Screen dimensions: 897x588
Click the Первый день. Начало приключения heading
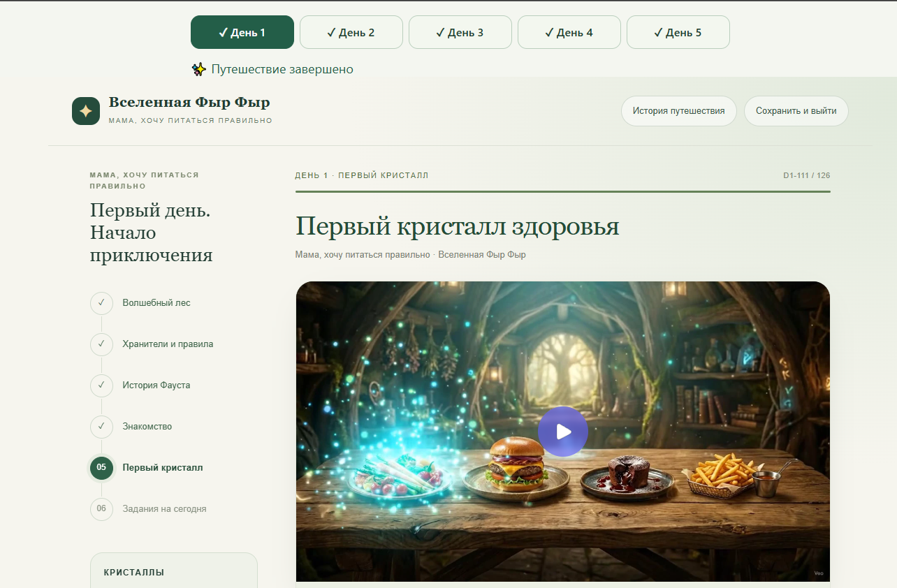(x=151, y=233)
